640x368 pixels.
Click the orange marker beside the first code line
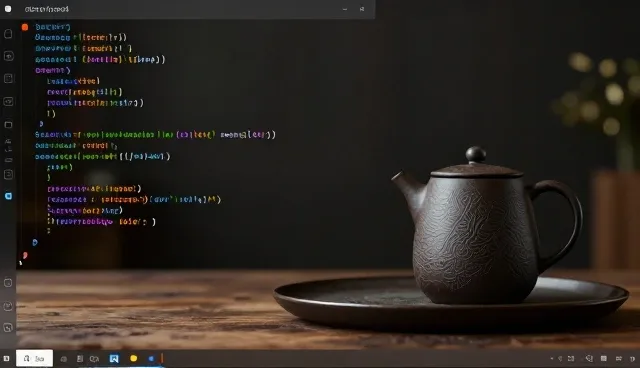tap(25, 27)
